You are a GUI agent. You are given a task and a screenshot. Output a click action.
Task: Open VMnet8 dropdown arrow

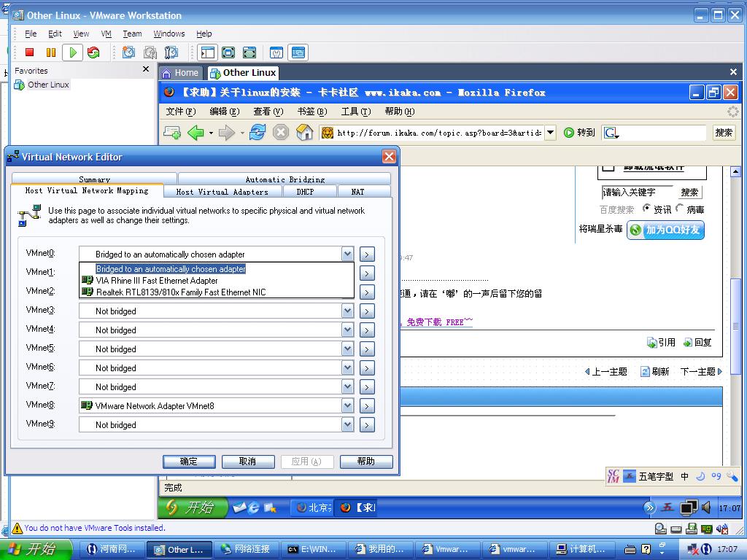[348, 405]
